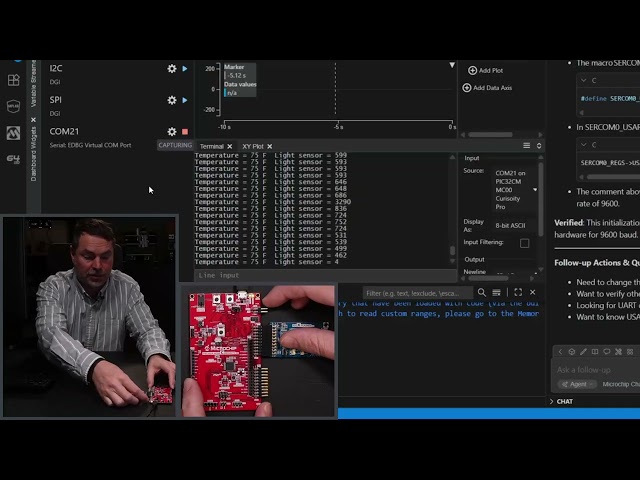Switch to Variable Streams vertical tab

point(33,84)
